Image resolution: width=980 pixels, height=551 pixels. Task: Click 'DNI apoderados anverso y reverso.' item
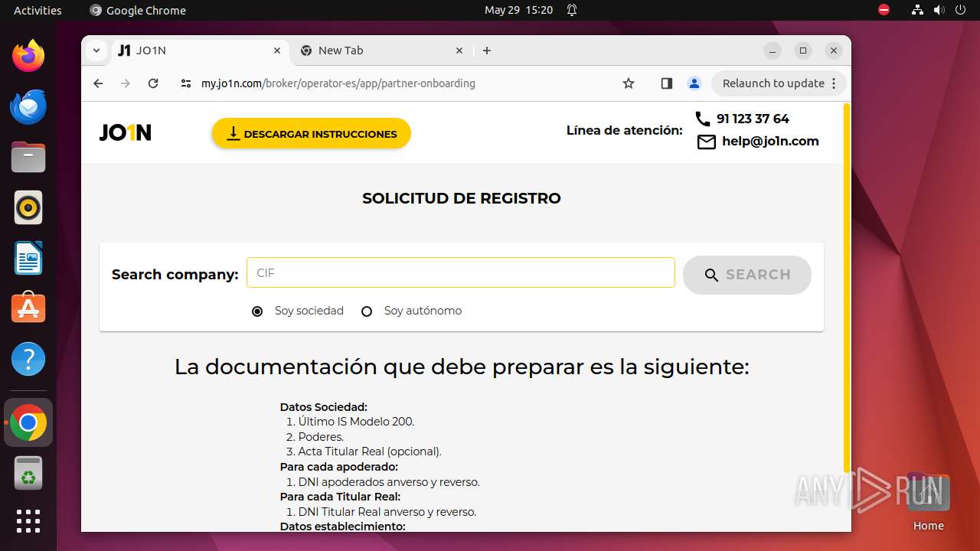[389, 482]
